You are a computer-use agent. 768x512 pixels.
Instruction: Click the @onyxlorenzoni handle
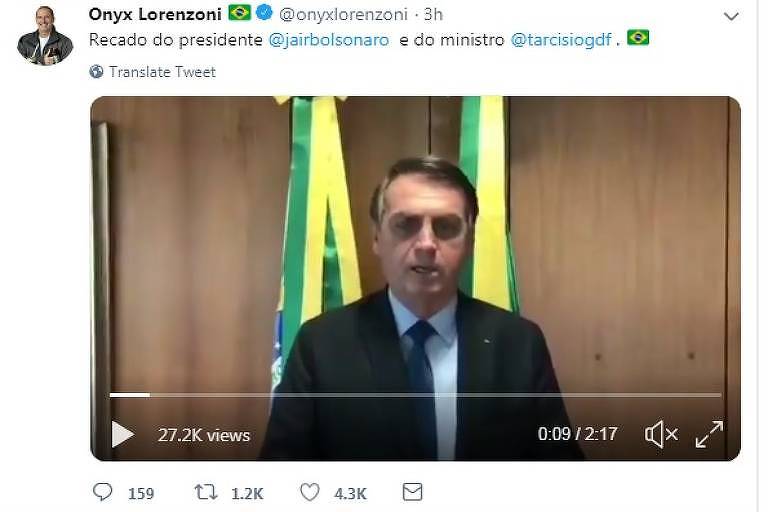tap(343, 15)
